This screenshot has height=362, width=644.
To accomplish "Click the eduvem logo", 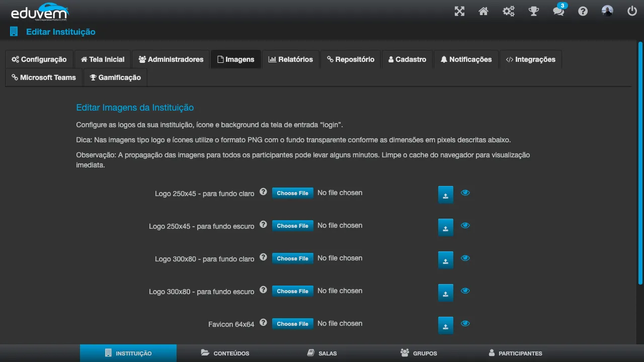I will point(39,12).
